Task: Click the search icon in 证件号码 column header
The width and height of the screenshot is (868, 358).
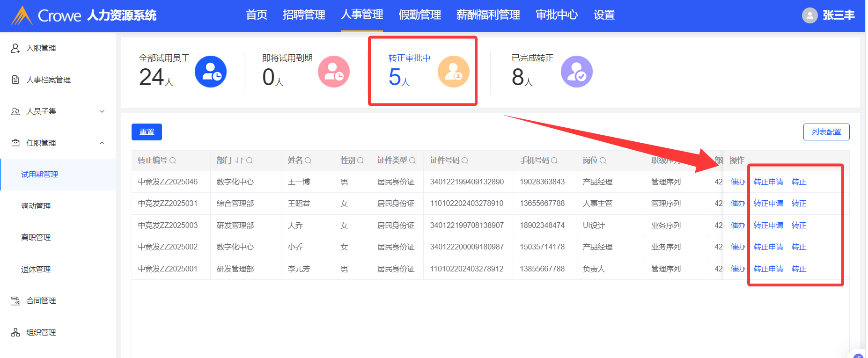Action: coord(465,161)
